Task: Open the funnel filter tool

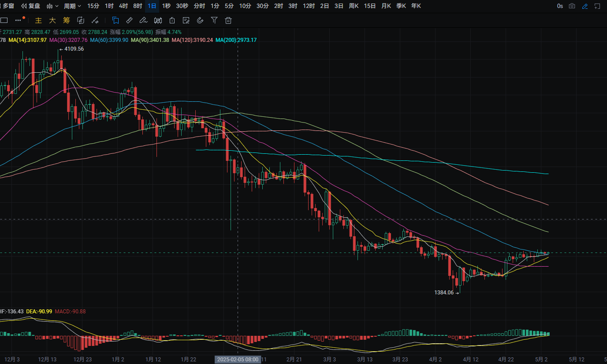Action: pyautogui.click(x=214, y=20)
